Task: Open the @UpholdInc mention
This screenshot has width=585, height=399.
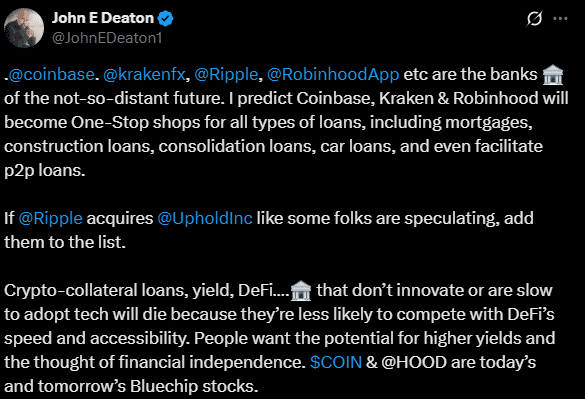Action: (205, 218)
